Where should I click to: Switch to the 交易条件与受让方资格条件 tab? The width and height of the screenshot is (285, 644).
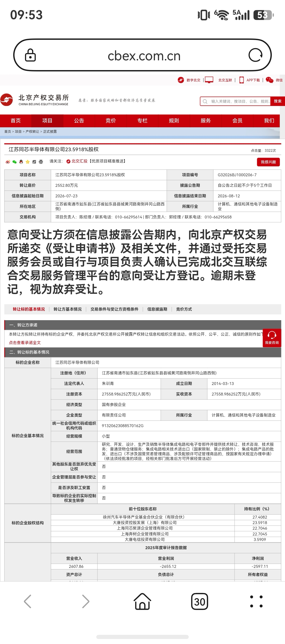(x=114, y=309)
